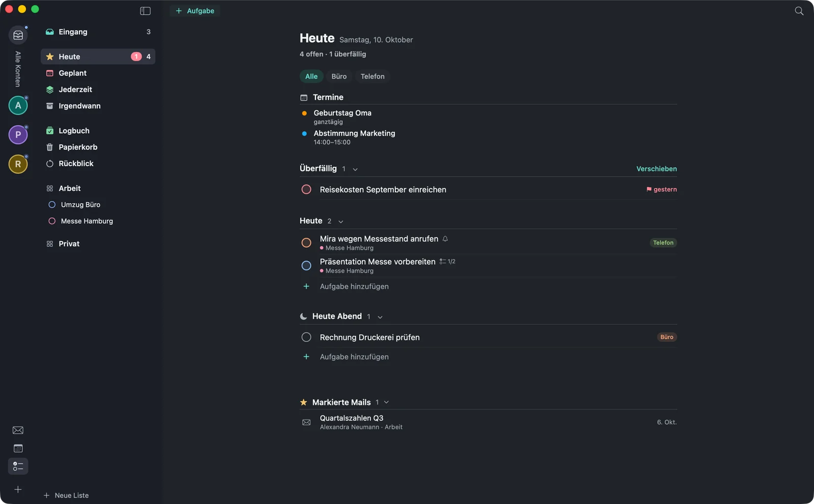Select the tasks view icon
Screen dimensions: 814x504
18,466
